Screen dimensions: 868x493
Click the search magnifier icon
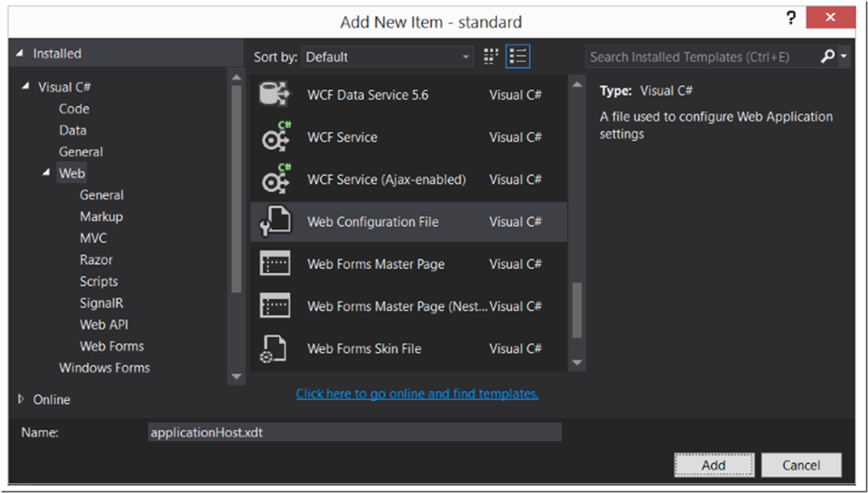tap(827, 56)
